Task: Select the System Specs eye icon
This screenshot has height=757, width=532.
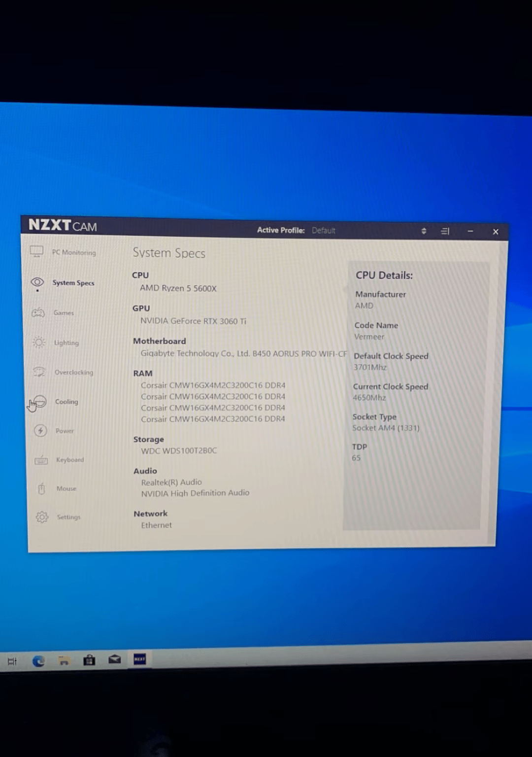Action: pyautogui.click(x=37, y=282)
